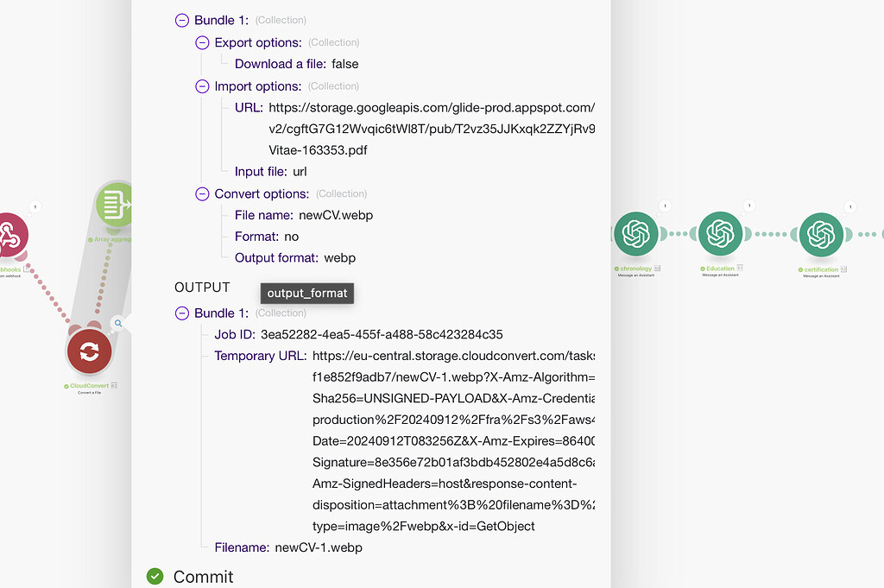Collapse Bundle 1 under OUTPUT
This screenshot has width=884, height=588.
click(x=181, y=313)
